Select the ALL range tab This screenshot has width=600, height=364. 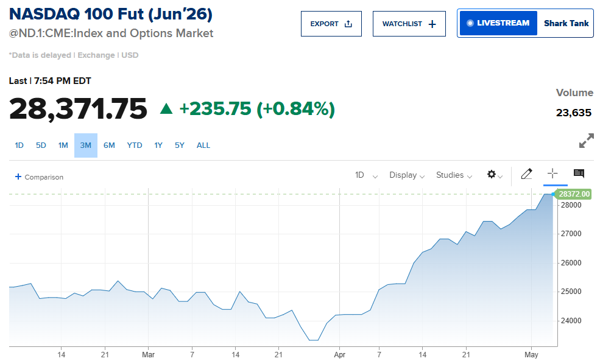pos(203,145)
